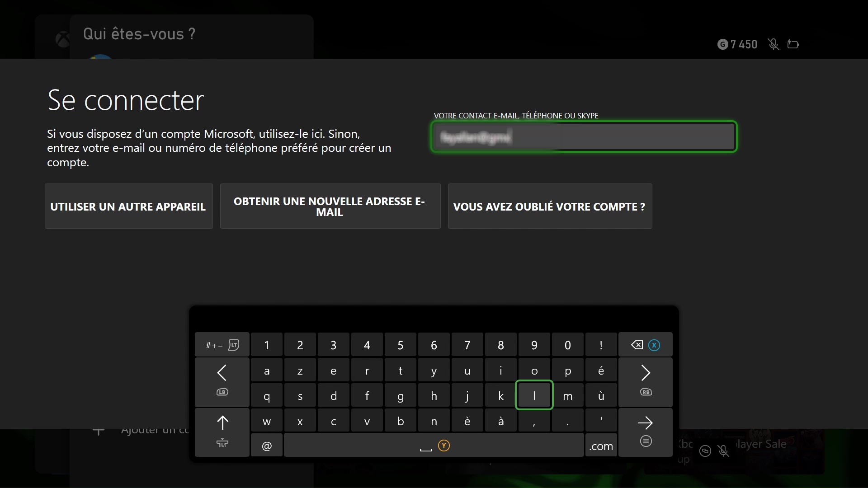Tap the letter h key
Image resolution: width=868 pixels, height=488 pixels.
point(434,396)
